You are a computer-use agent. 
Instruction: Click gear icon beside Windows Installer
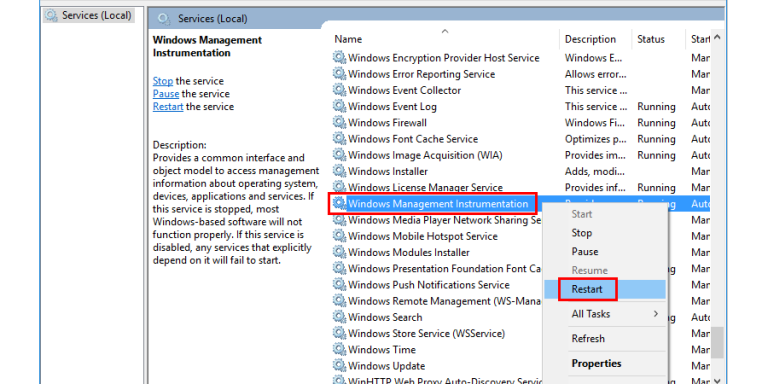point(339,171)
